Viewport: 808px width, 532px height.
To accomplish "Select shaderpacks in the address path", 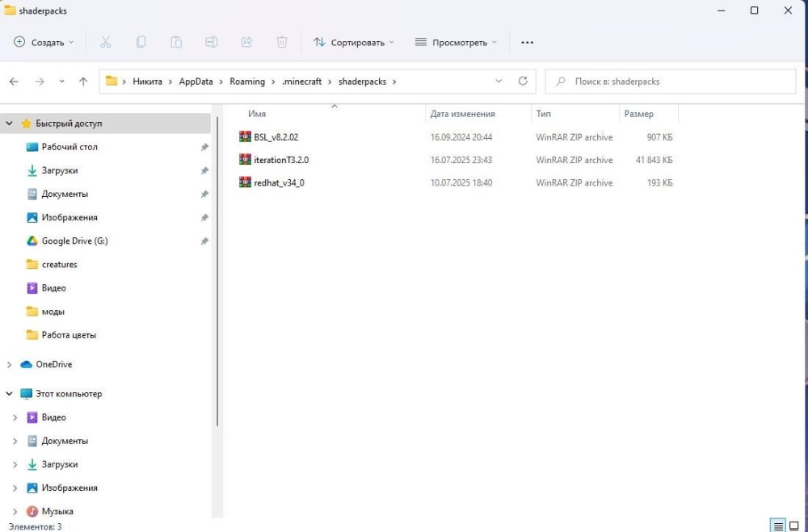I will pyautogui.click(x=362, y=82).
